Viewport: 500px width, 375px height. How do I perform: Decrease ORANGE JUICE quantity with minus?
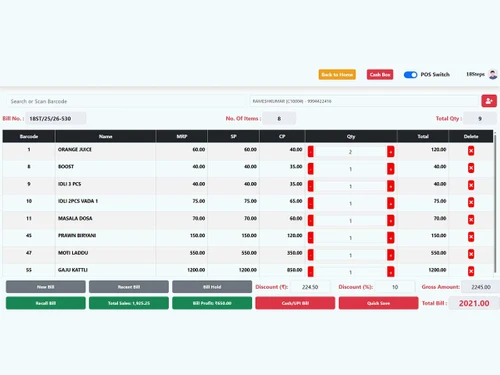click(311, 151)
